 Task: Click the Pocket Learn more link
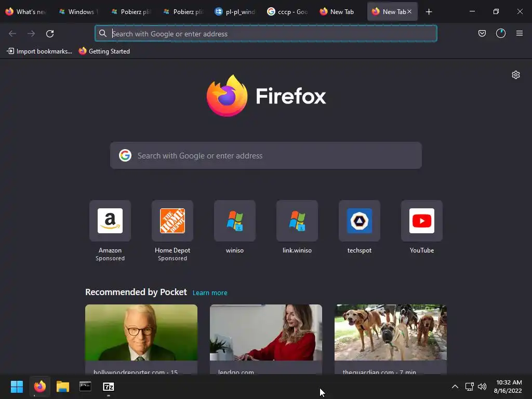pyautogui.click(x=210, y=292)
